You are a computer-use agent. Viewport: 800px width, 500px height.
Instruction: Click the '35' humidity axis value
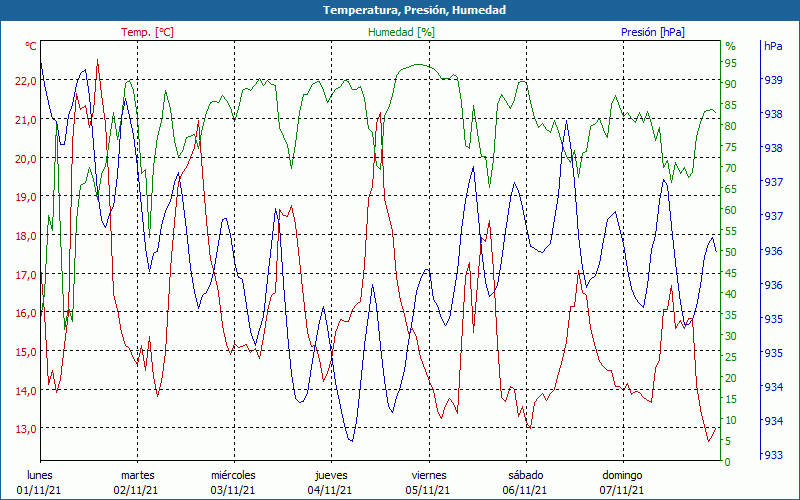pos(731,315)
